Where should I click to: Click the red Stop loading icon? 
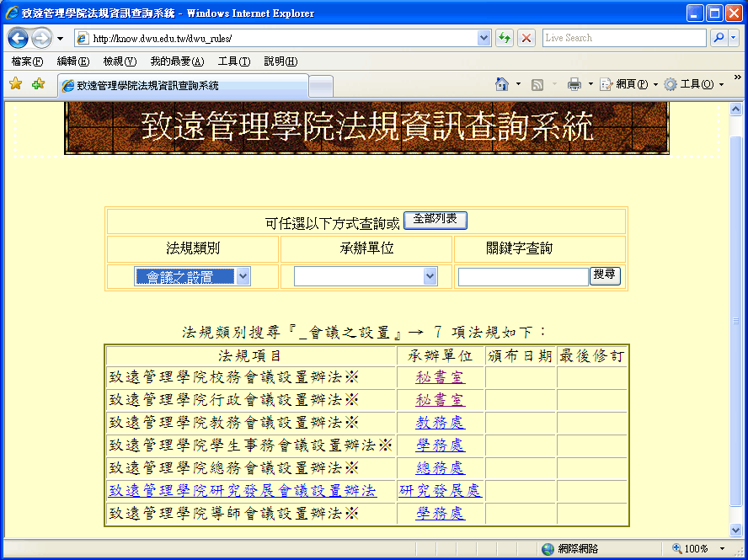[526, 38]
